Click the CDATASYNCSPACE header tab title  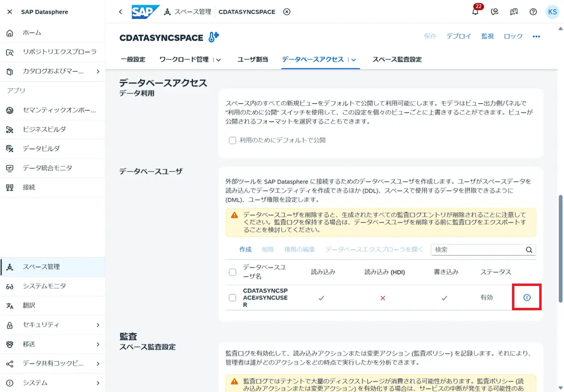click(x=247, y=12)
